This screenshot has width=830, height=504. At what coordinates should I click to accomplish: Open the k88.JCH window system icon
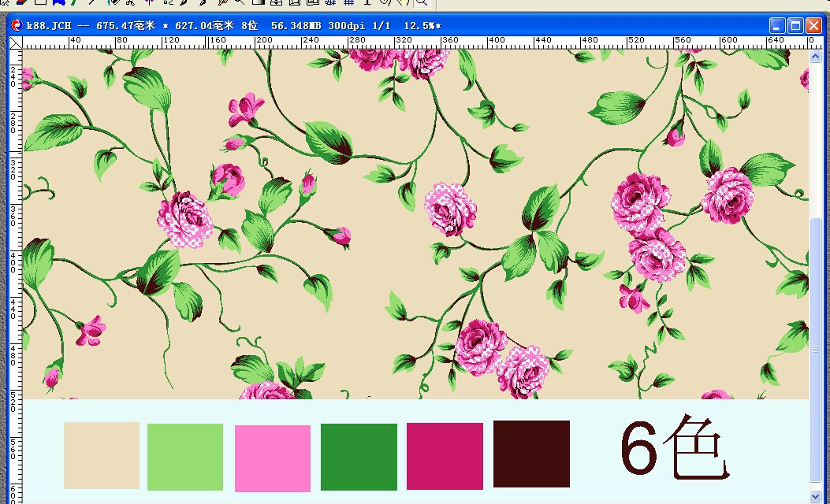pyautogui.click(x=17, y=25)
